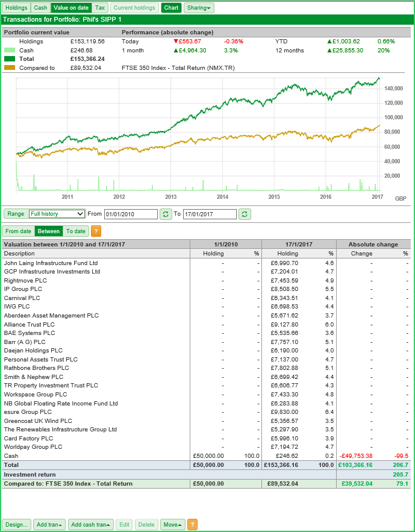415x532 pixels.
Task: Click the 17/1/2017 column header
Action: pos(299,244)
